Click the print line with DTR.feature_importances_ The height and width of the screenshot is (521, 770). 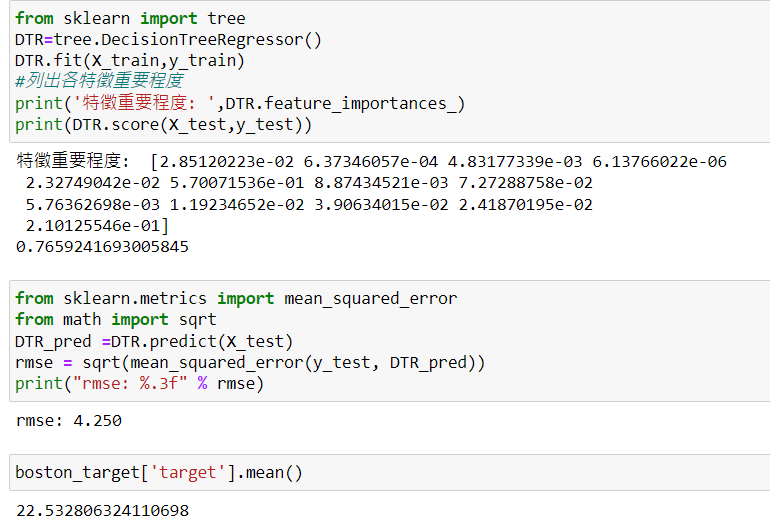[240, 104]
